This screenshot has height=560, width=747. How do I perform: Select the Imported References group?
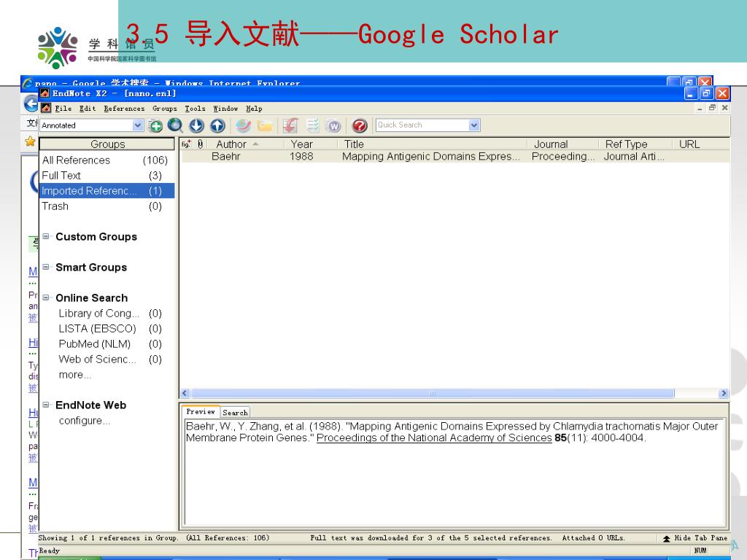pyautogui.click(x=107, y=190)
